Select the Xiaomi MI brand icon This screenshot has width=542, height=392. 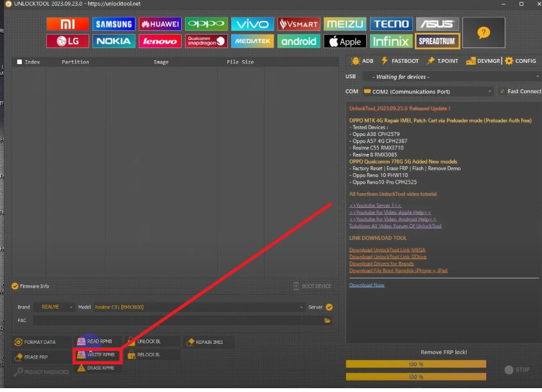67,24
